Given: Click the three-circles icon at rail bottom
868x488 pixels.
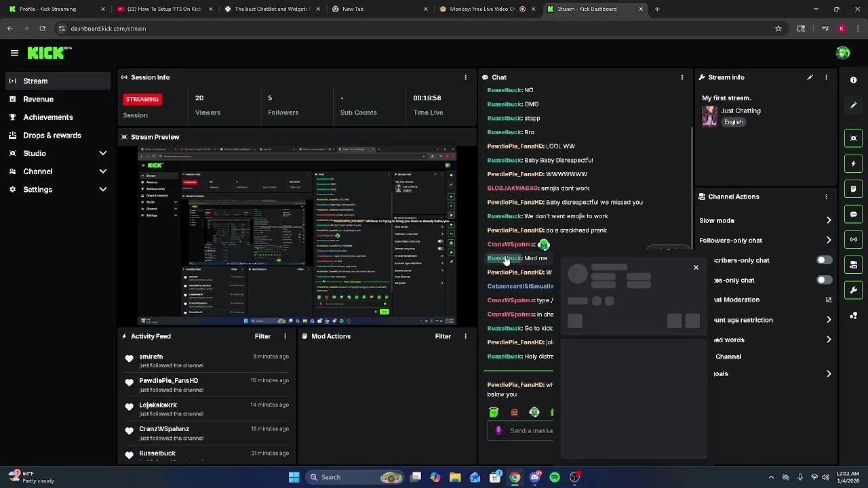Looking at the screenshot, I should [853, 316].
